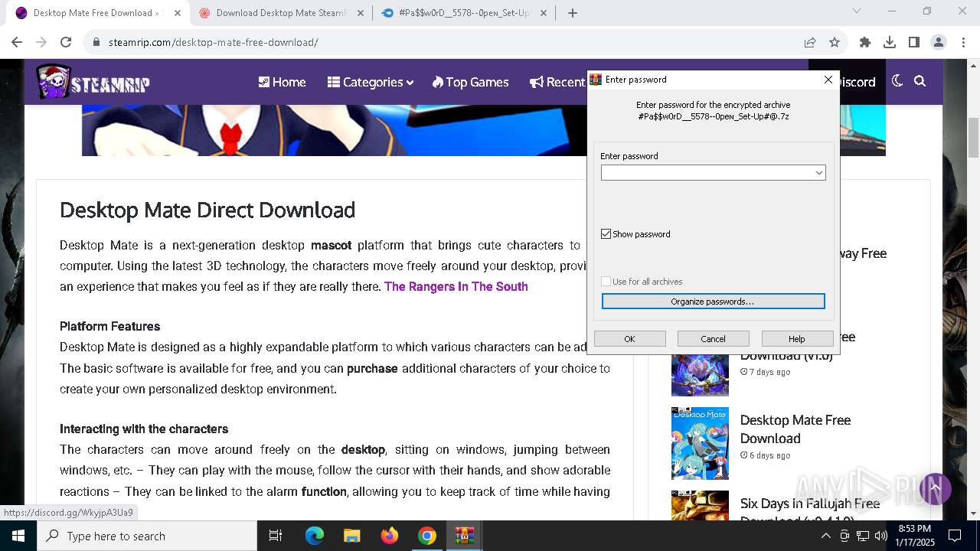Open the notification center icon
This screenshot has height=551, width=980.
point(955,536)
